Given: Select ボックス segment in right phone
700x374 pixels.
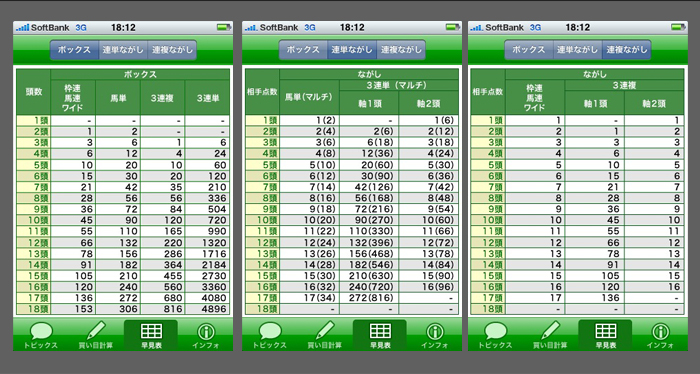Looking at the screenshot, I should click(529, 50).
